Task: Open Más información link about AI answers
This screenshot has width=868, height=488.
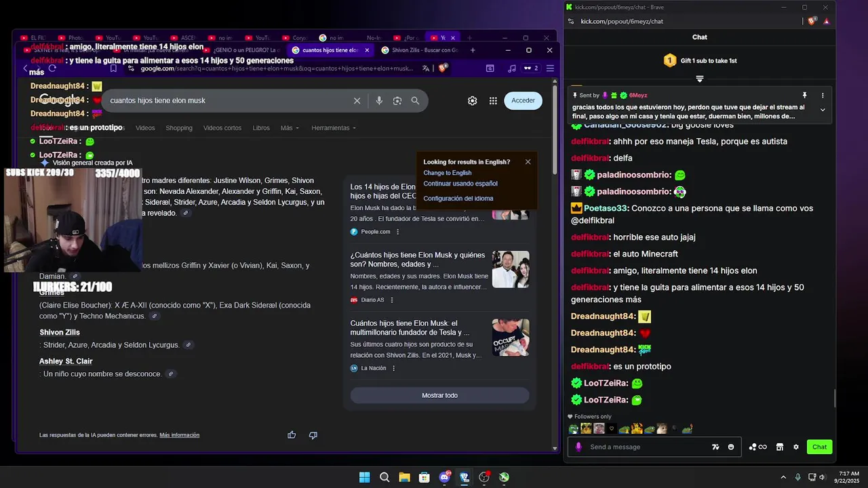Action: coord(180,435)
